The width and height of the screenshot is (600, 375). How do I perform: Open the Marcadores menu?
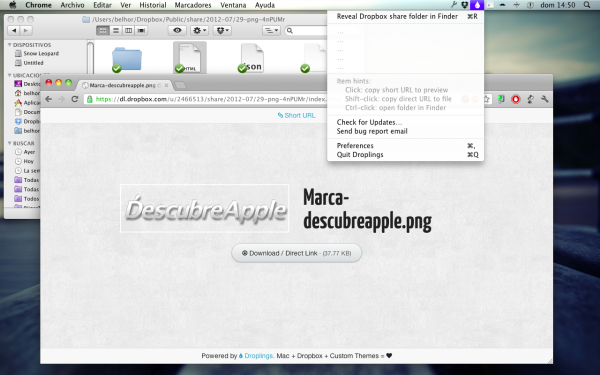pos(193,5)
